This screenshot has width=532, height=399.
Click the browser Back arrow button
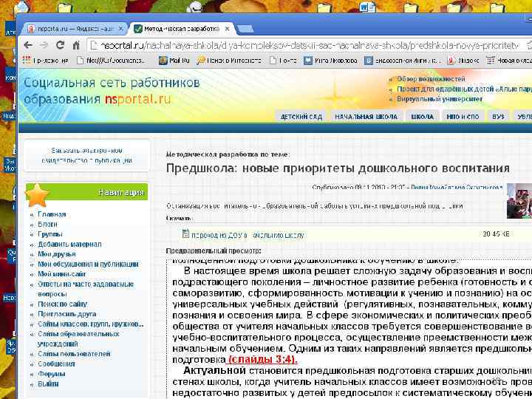tap(29, 45)
